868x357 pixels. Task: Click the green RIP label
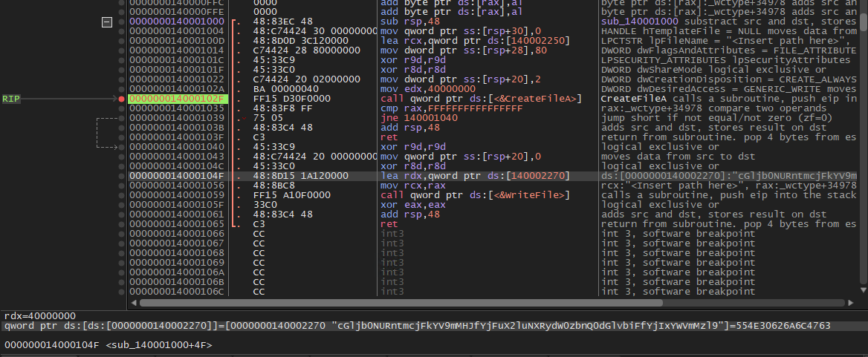11,99
